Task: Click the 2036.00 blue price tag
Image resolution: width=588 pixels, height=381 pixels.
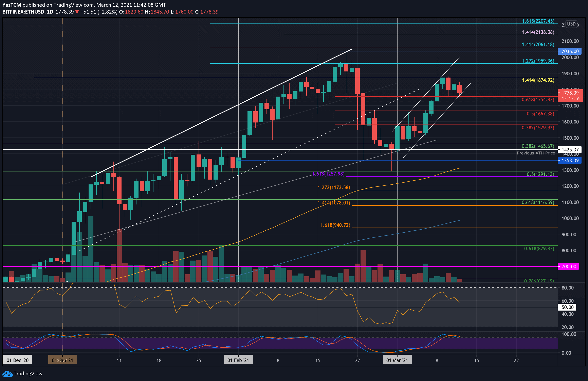Action: click(x=570, y=51)
